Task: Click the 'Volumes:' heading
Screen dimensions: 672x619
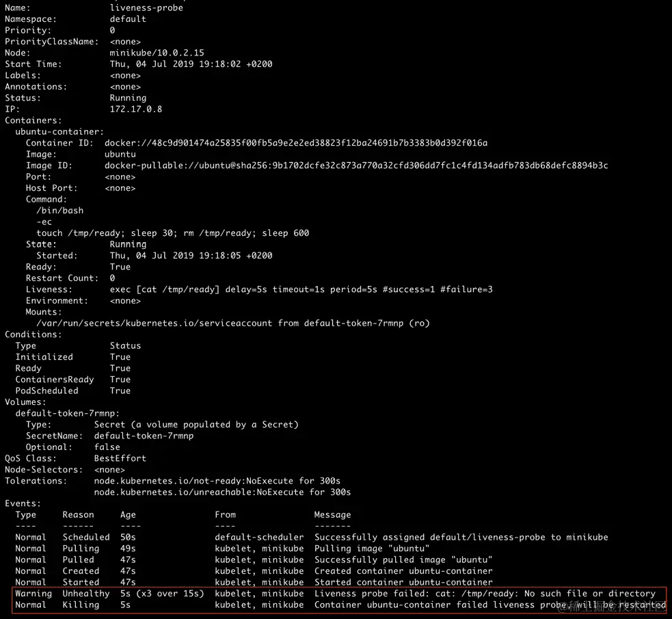Action: [25, 401]
